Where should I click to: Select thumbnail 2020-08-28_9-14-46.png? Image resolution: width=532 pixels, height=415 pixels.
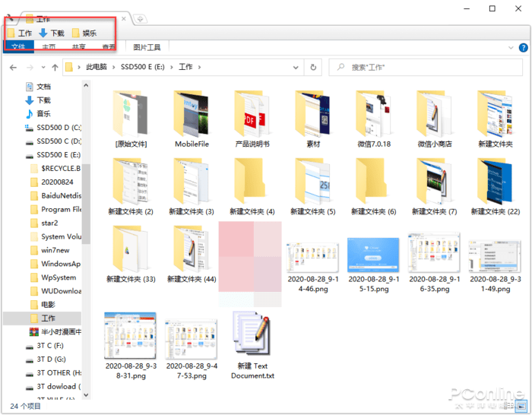pyautogui.click(x=313, y=267)
